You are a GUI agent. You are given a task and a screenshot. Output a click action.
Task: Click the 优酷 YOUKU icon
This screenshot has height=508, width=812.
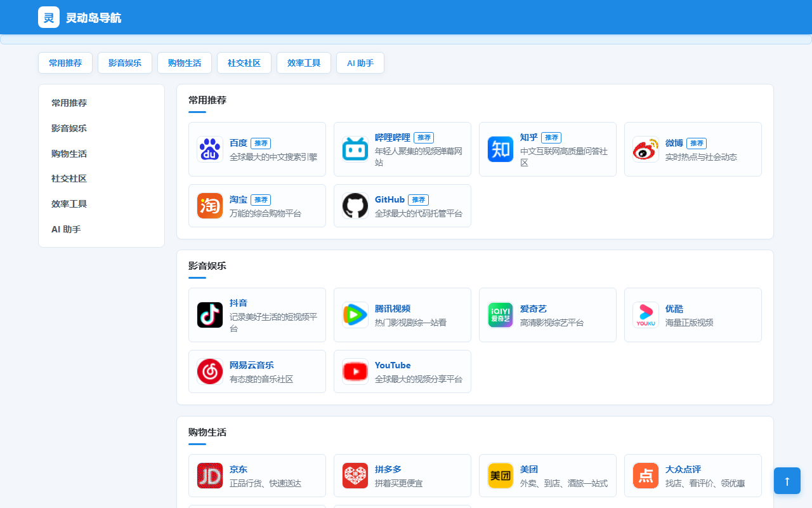coord(646,315)
